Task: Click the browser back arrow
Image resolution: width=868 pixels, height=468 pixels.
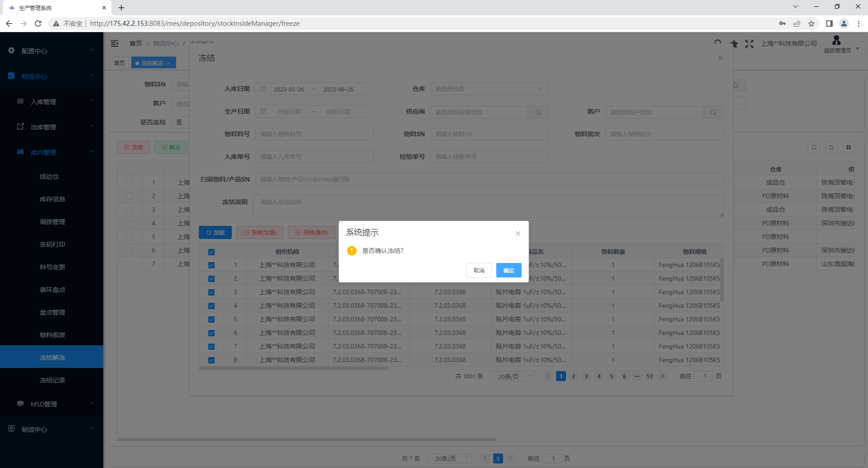Action: click(9, 24)
